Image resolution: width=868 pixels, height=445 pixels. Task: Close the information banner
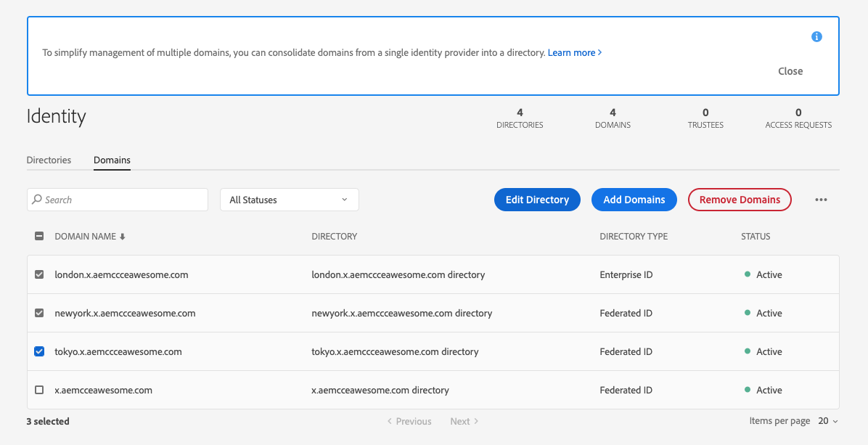(790, 71)
